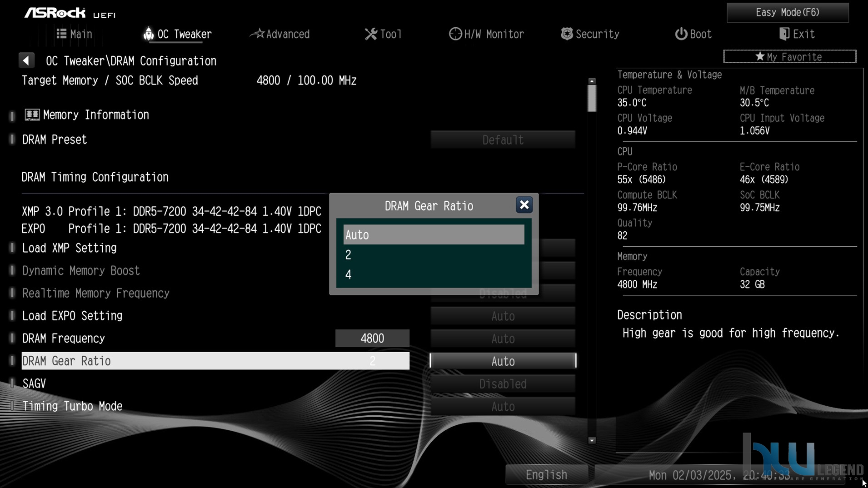Select the DRAM Frequency row
This screenshot has width=868, height=488.
point(64,339)
